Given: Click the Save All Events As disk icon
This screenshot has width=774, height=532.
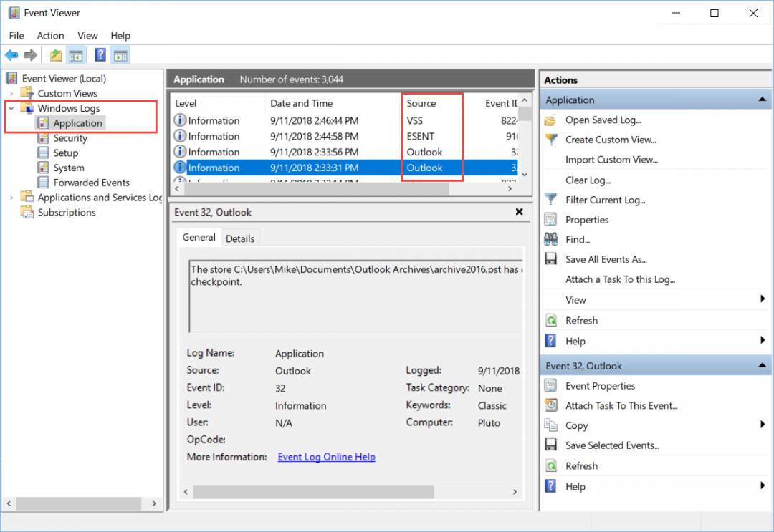Looking at the screenshot, I should point(550,259).
